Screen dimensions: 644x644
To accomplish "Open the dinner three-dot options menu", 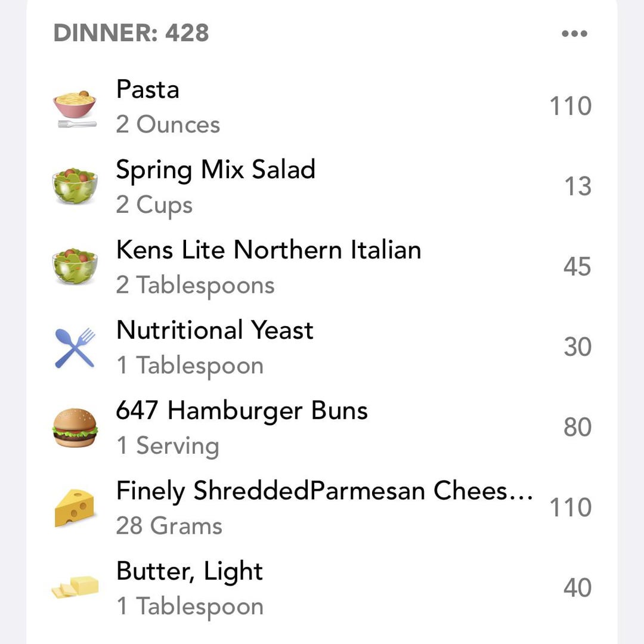I will pos(574,33).
